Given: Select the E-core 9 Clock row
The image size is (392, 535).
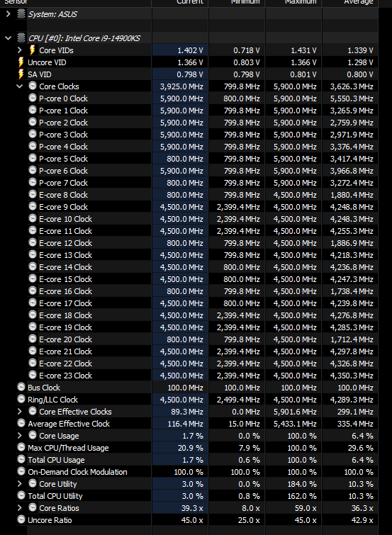Looking at the screenshot, I should (203, 207).
